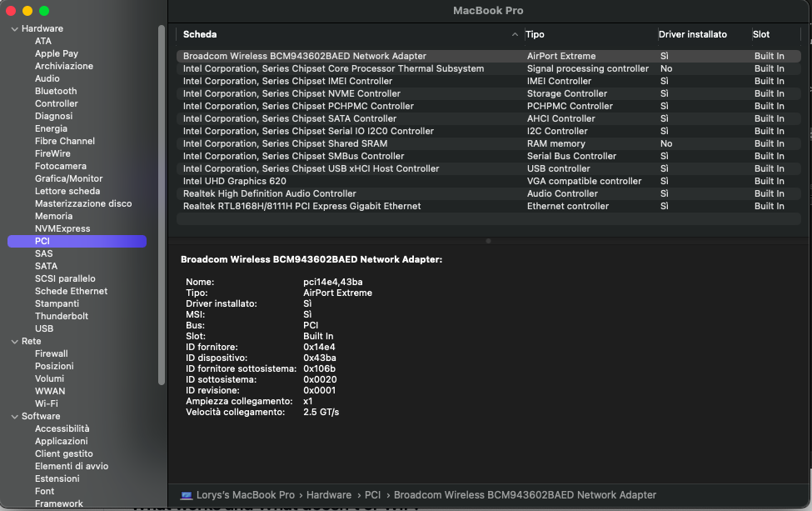Screen dimensions: 812x511
Task: Select the Realtek RTL8168H/8111H Gigabit Ethernet row
Action: [488, 206]
